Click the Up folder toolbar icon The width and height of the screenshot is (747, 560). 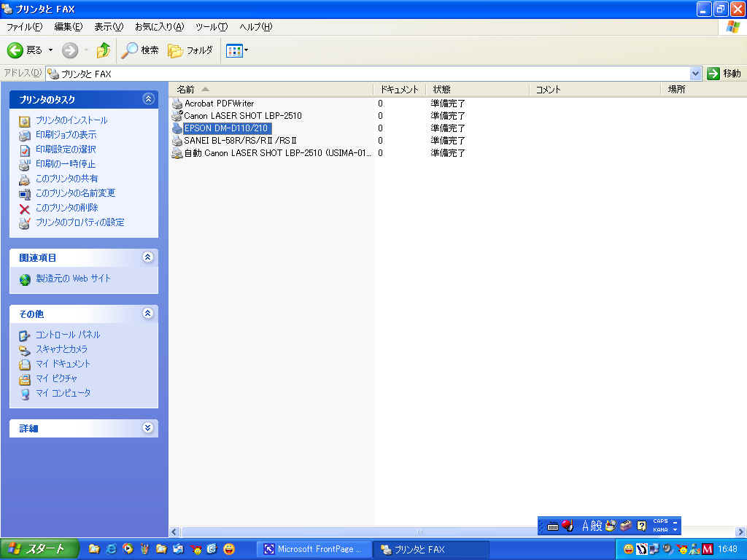tap(104, 50)
